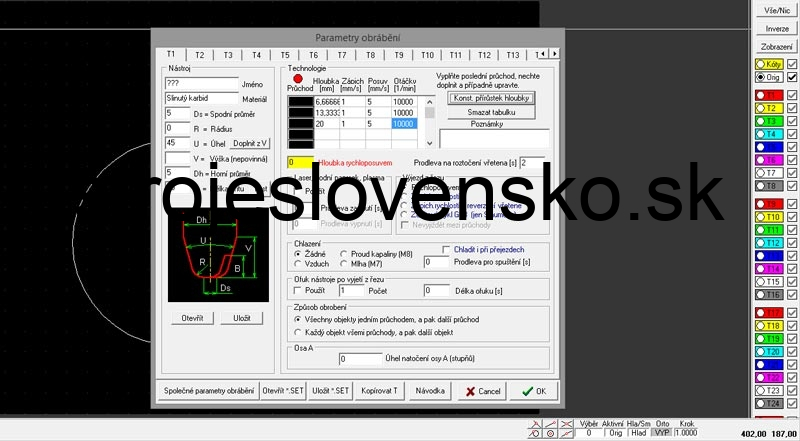Click Úhel natočení osy A field
This screenshot has height=441, width=800.
point(361,359)
